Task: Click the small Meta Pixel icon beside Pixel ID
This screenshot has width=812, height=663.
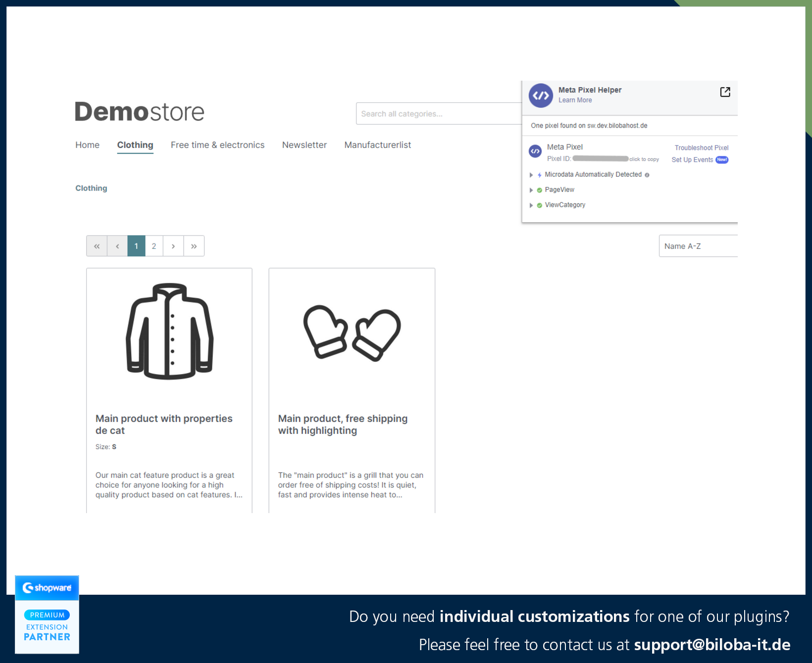Action: click(535, 151)
